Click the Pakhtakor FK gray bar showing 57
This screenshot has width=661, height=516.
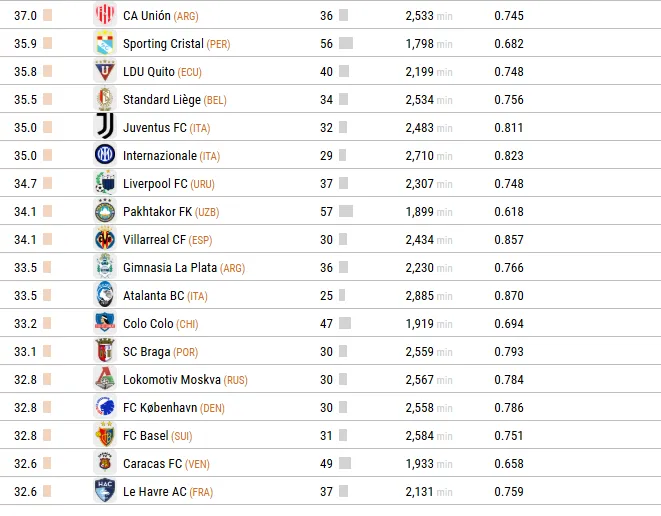346,211
